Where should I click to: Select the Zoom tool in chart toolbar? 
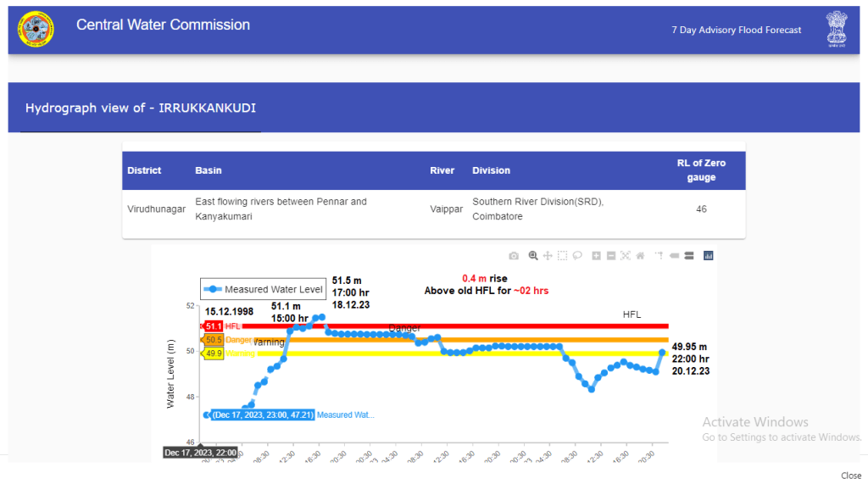pos(533,256)
